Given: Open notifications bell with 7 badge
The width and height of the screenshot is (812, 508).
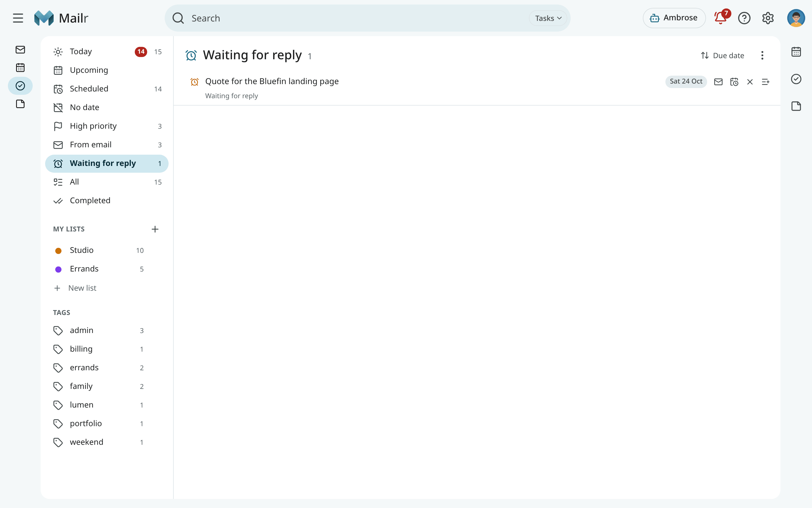Looking at the screenshot, I should pyautogui.click(x=721, y=18).
